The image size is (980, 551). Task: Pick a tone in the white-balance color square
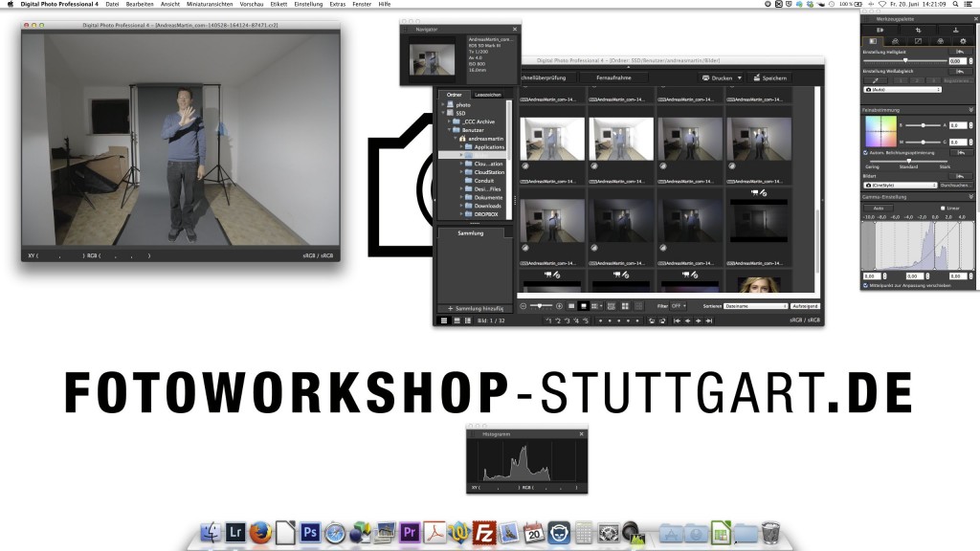(880, 132)
